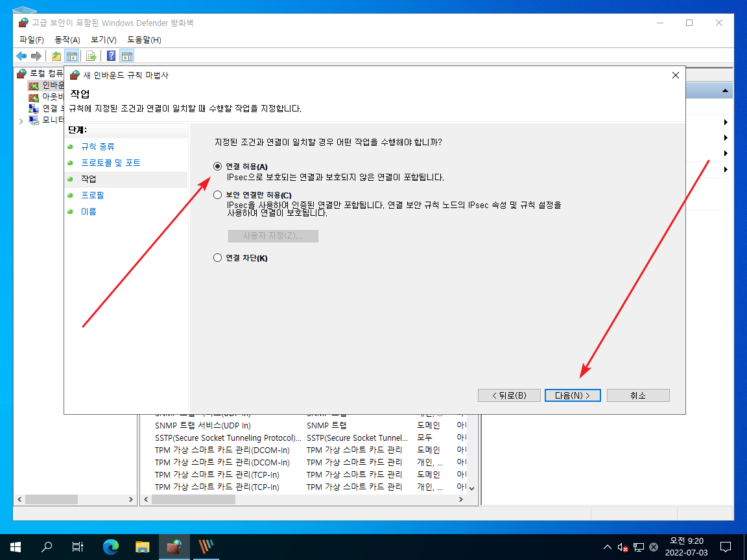
Task: Go to the 프로필 wizard step
Action: point(93,195)
